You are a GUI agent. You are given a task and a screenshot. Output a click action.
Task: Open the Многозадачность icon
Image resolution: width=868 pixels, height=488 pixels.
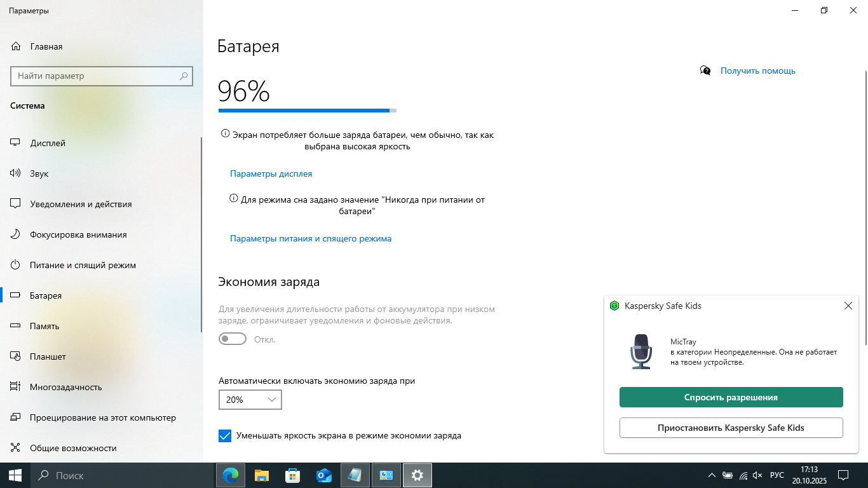(x=16, y=387)
